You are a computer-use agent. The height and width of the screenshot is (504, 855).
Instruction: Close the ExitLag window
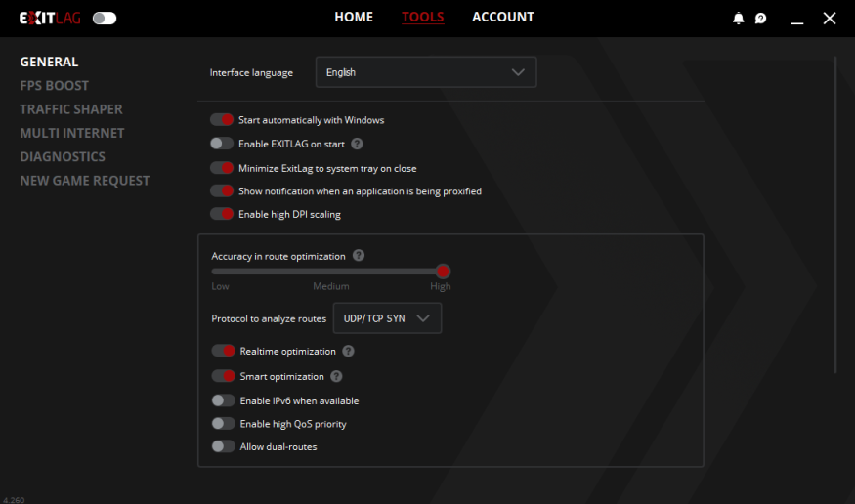click(830, 19)
